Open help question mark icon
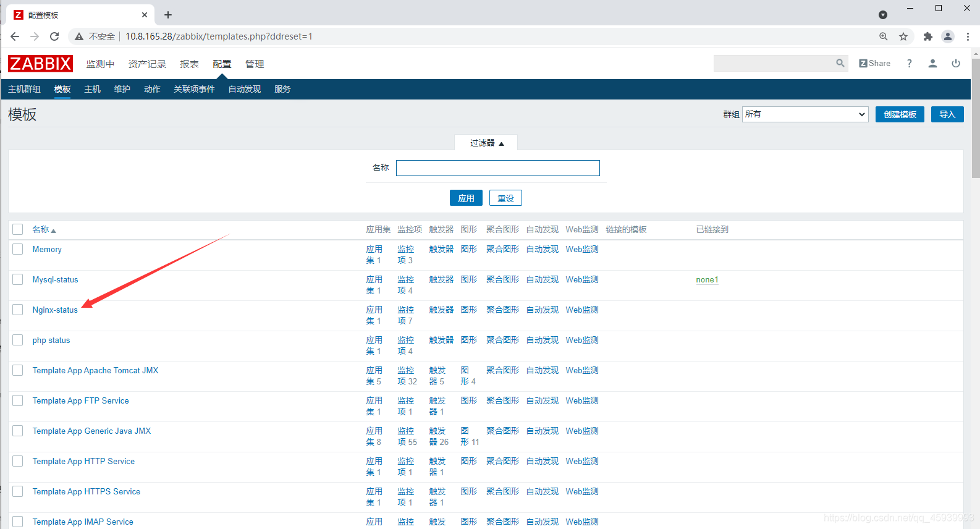 (909, 63)
